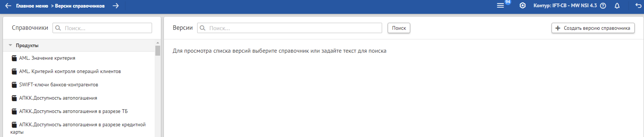Go to Главное меню breadcrumb

point(32,6)
